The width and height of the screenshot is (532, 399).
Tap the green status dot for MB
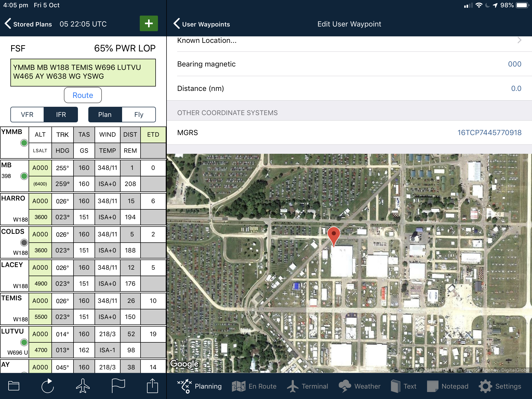24,176
